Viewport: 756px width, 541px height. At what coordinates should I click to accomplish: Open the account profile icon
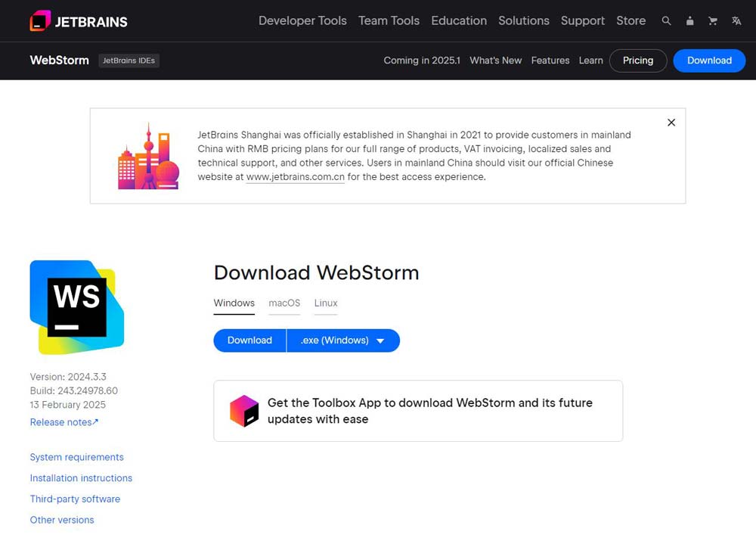[689, 21]
